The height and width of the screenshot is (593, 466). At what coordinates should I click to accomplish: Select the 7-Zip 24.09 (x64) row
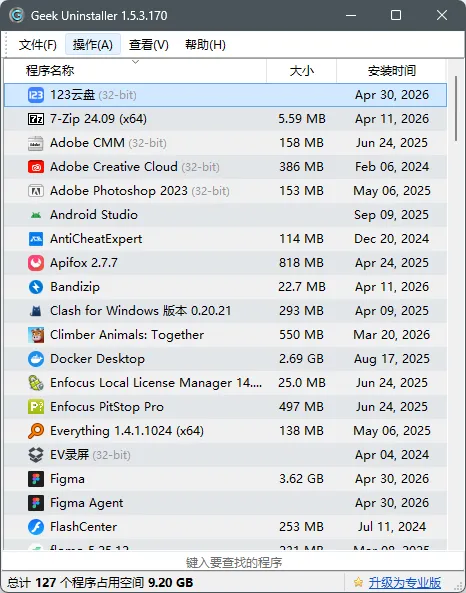point(225,119)
